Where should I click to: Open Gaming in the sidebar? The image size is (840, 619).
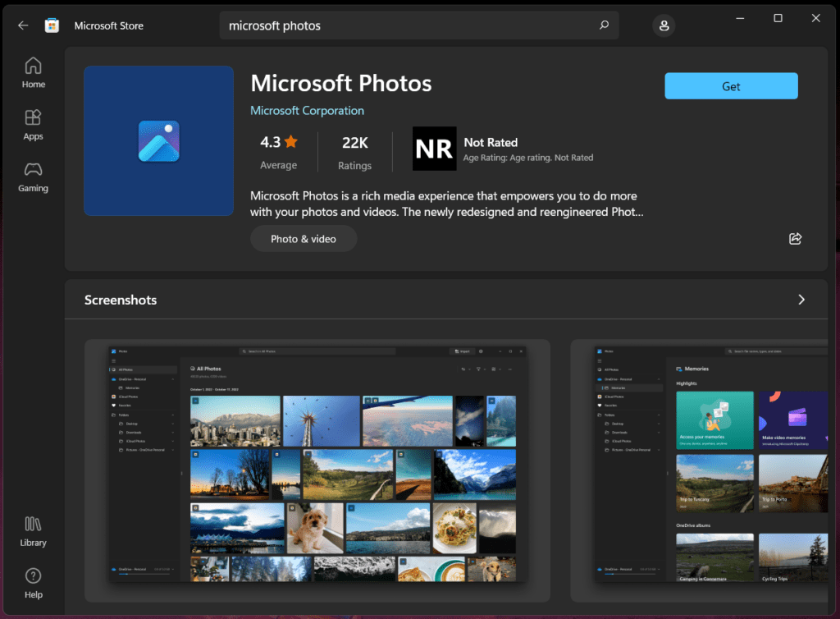tap(33, 177)
